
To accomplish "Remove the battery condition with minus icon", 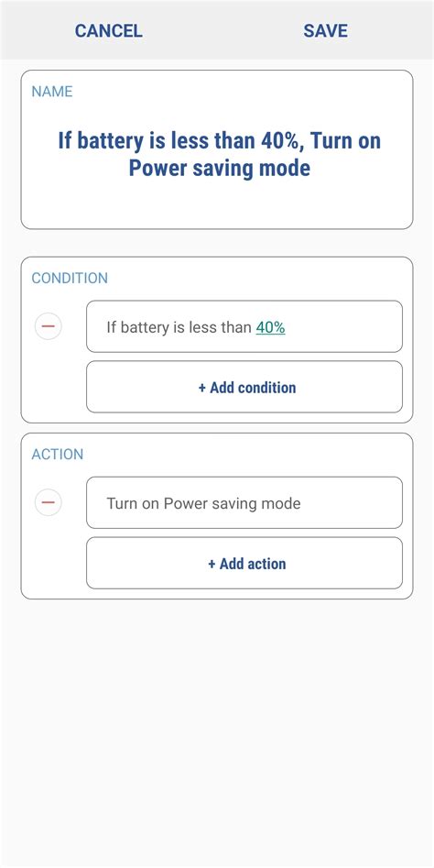I will [49, 326].
